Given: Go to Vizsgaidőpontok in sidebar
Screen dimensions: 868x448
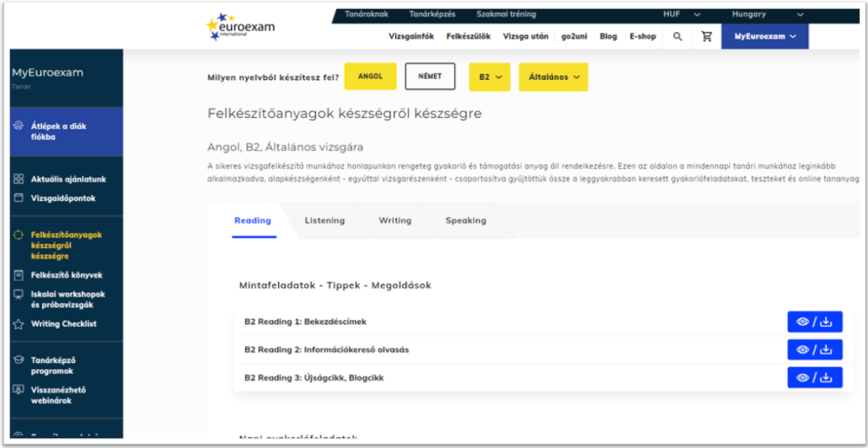Looking at the screenshot, I should click(63, 198).
